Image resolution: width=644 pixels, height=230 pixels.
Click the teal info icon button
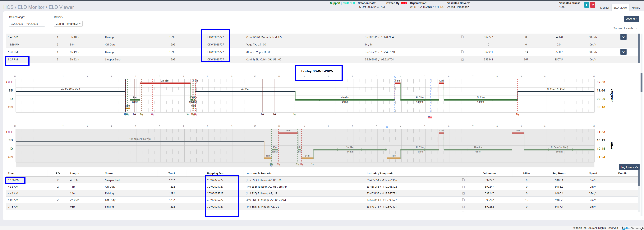[x=586, y=5]
